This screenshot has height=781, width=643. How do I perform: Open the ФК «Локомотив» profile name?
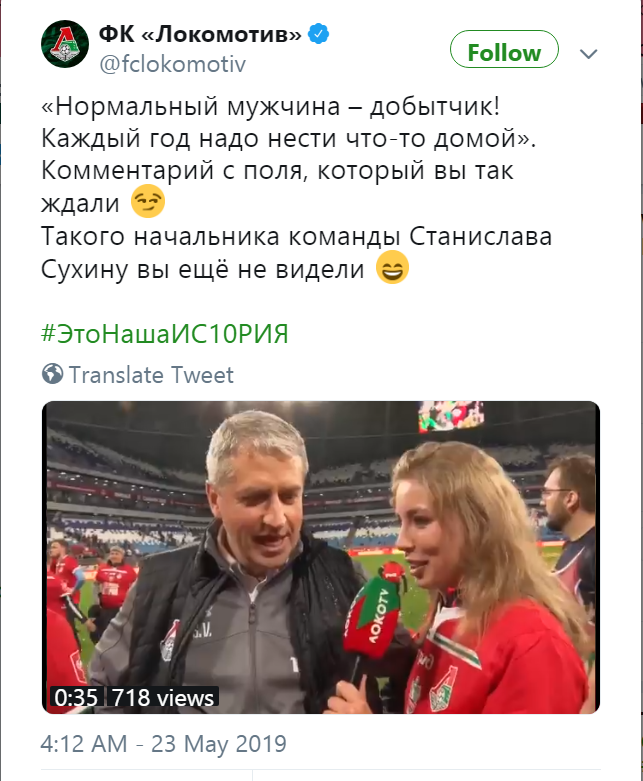coord(200,34)
